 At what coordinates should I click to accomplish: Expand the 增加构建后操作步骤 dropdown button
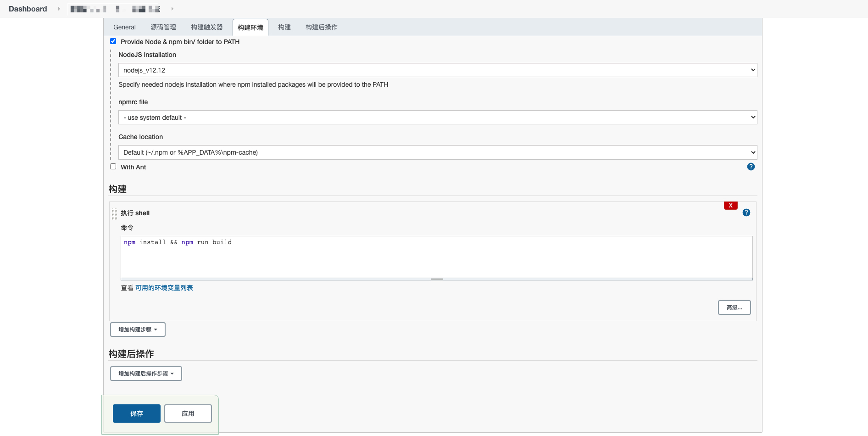coord(146,374)
